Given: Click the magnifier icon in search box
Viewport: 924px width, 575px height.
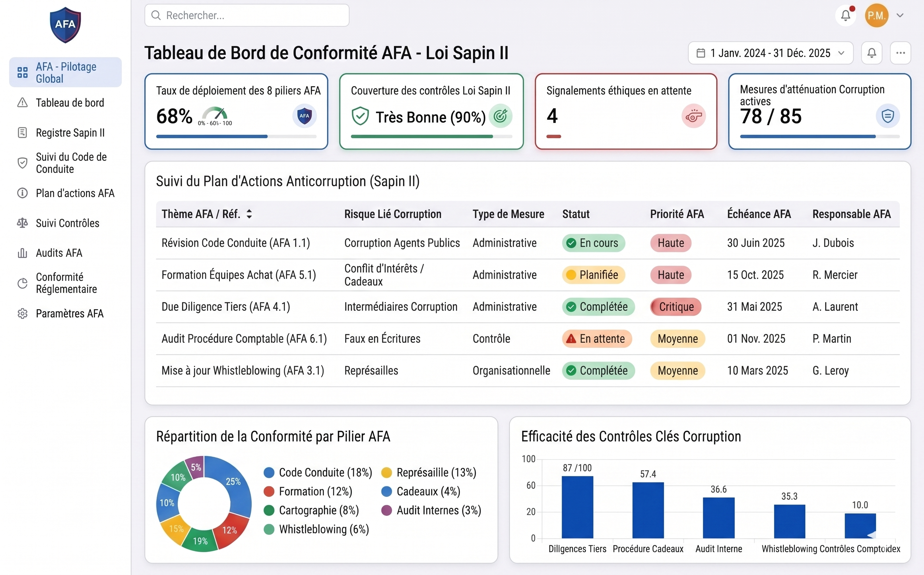Looking at the screenshot, I should 156,15.
